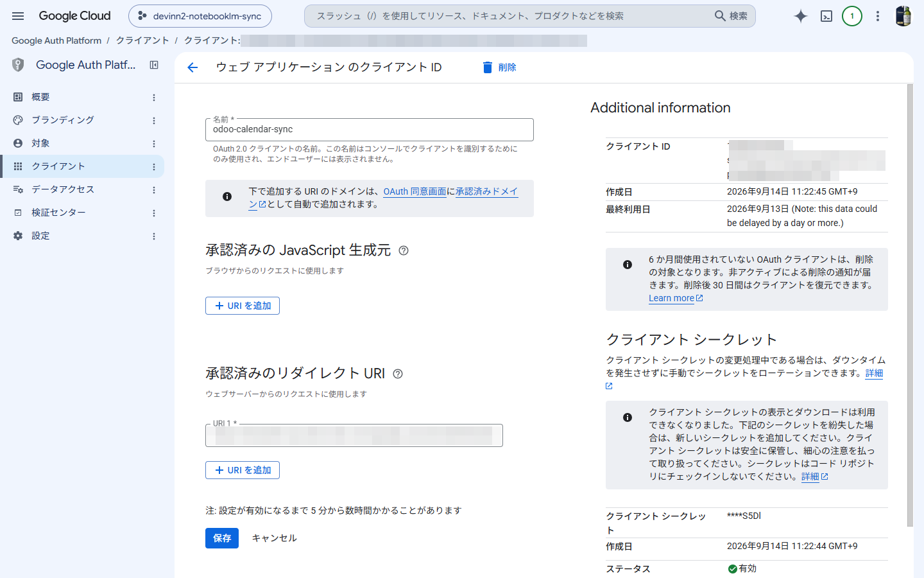Activate Cloud Shell terminal icon
The width and height of the screenshot is (924, 578).
(826, 16)
